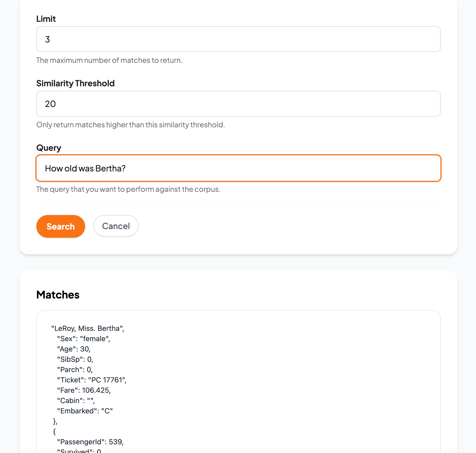The image size is (476, 453).
Task: Click the "Embarked": "C" line
Action: (x=85, y=411)
